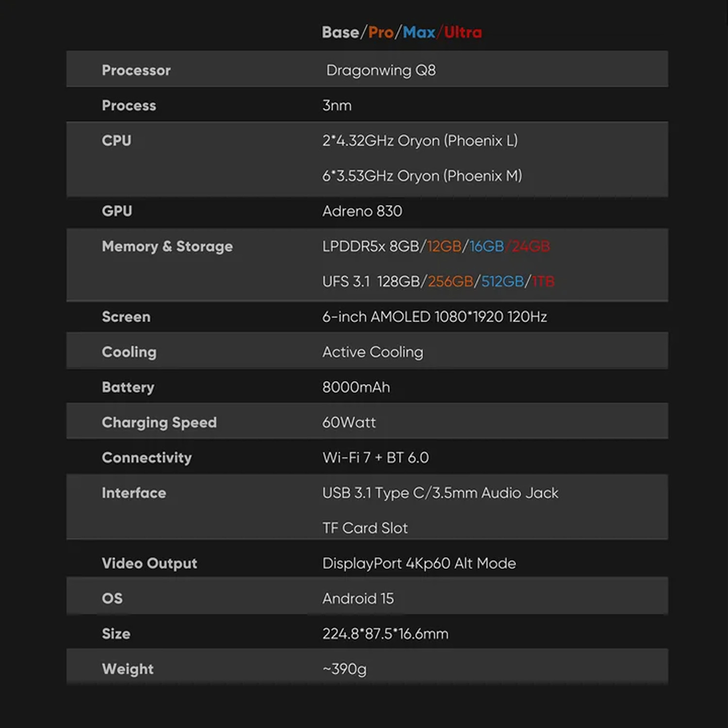Pick the red Ultra variant

[x=463, y=33]
